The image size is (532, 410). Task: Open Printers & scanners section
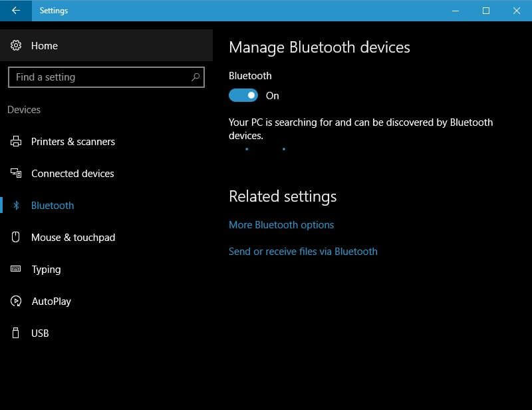(106, 141)
